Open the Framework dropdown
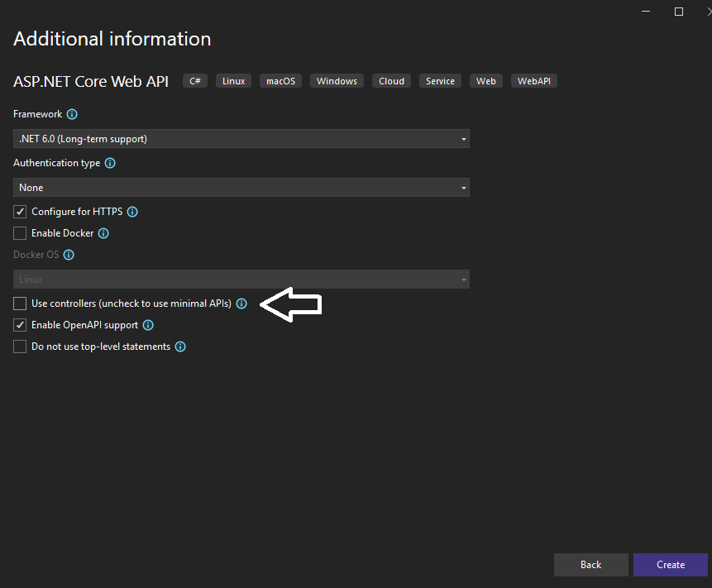Screen dimensions: 712x588 [241, 139]
